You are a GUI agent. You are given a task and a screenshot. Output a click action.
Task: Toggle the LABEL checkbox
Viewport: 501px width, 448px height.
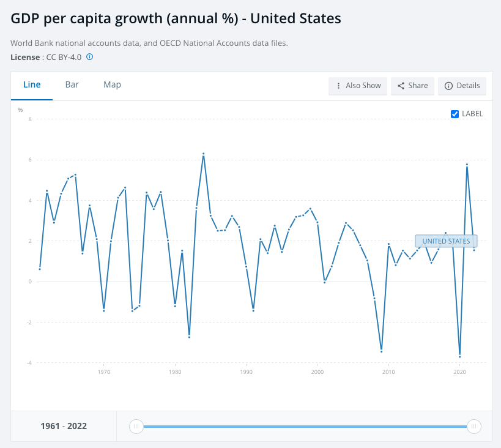[455, 114]
